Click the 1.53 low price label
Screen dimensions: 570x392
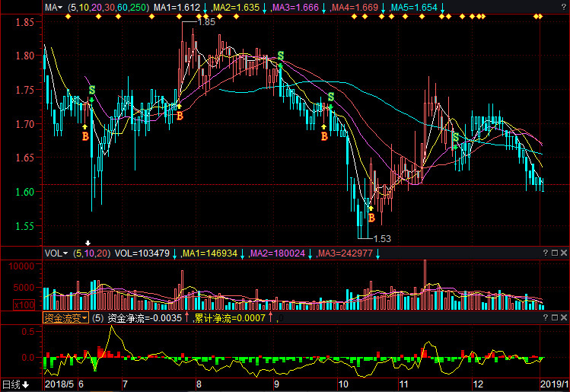click(382, 239)
